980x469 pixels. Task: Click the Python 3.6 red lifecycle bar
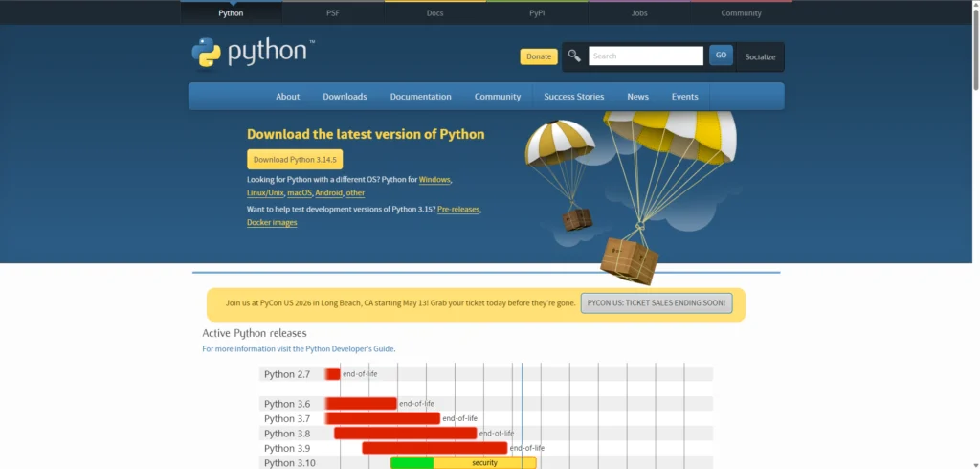(x=361, y=403)
